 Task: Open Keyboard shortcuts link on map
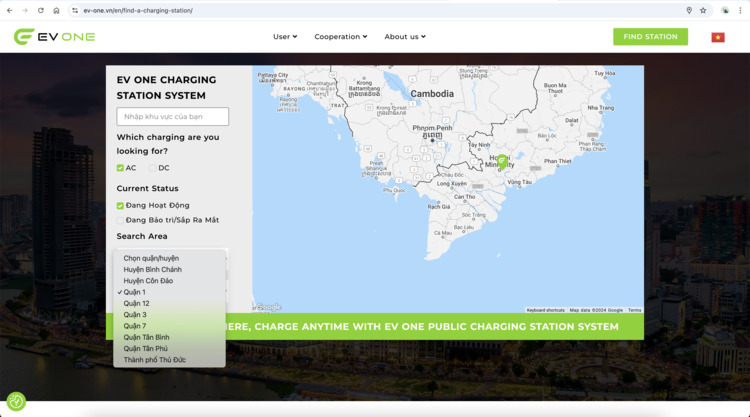click(x=545, y=310)
